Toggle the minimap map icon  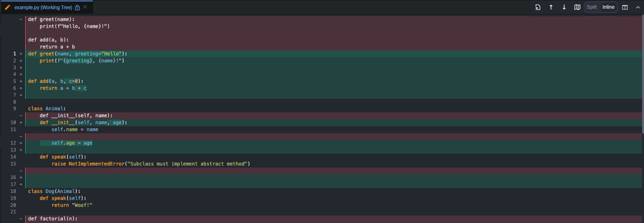(577, 7)
